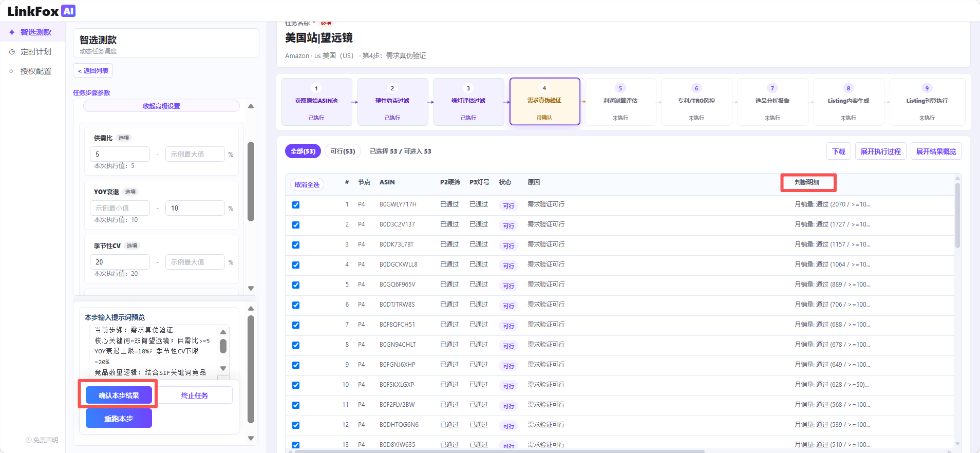Image resolution: width=980 pixels, height=453 pixels.
Task: Click the results table horizontal scrollbar
Action: point(498,451)
